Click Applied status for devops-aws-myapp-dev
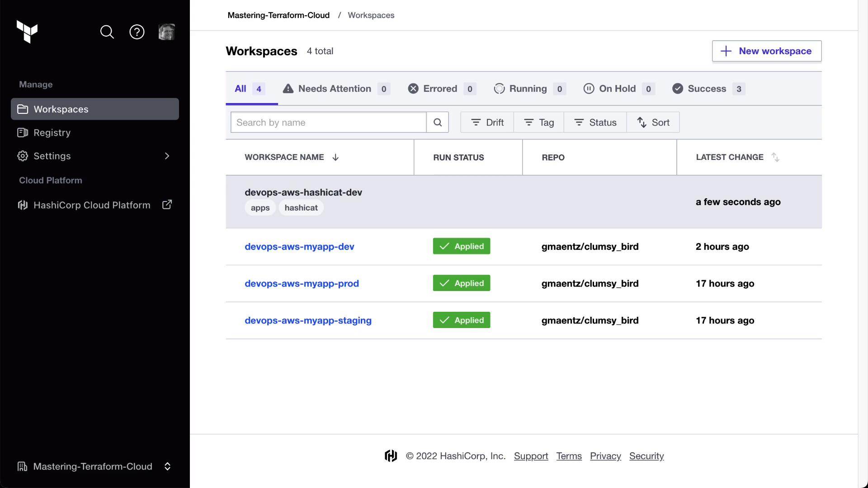Viewport: 868px width, 488px height. pos(462,246)
